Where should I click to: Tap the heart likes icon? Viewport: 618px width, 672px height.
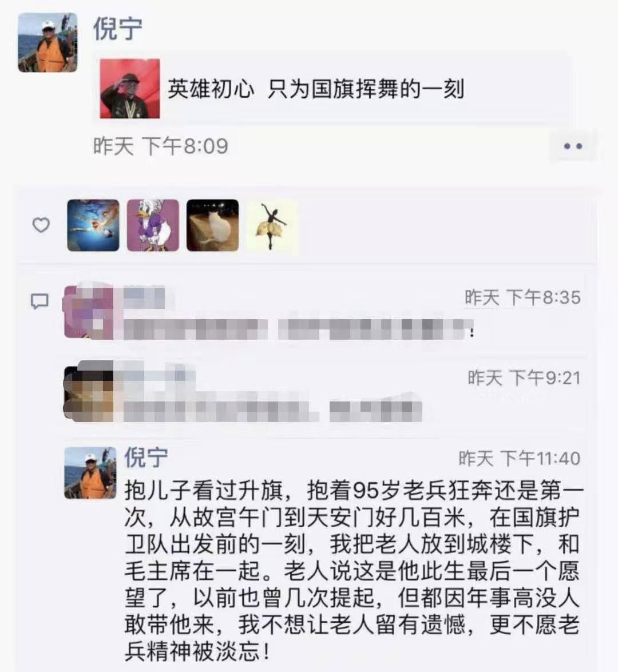pos(41,225)
